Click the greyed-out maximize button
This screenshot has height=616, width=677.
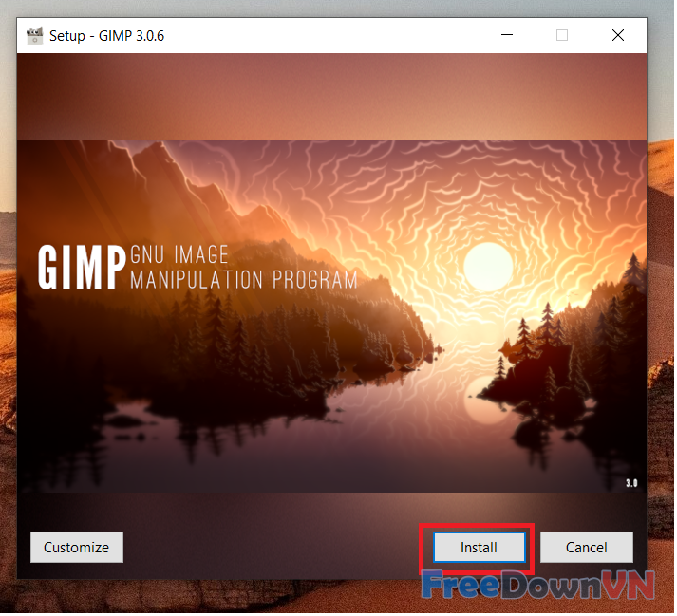(562, 35)
